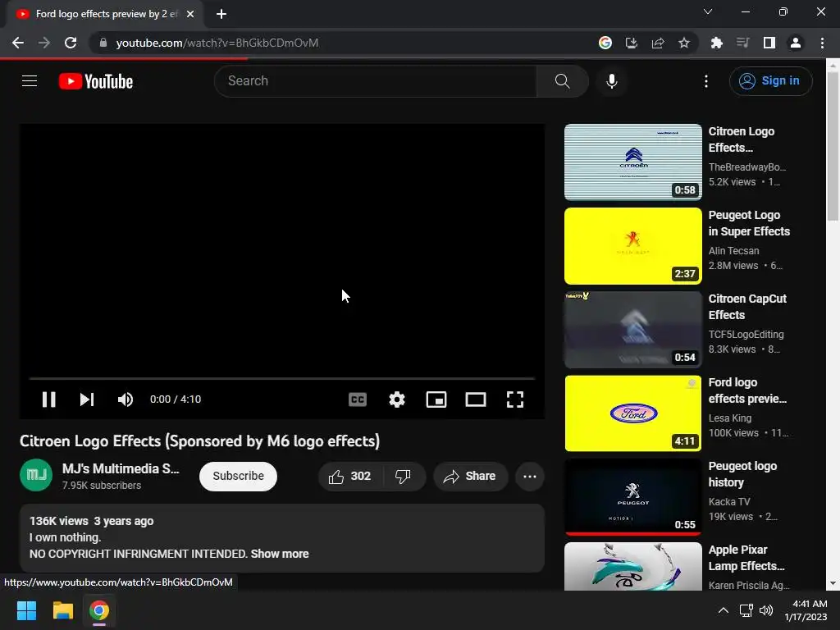Viewport: 840px width, 630px height.
Task: Go to YouTube home via logo
Action: tap(96, 81)
